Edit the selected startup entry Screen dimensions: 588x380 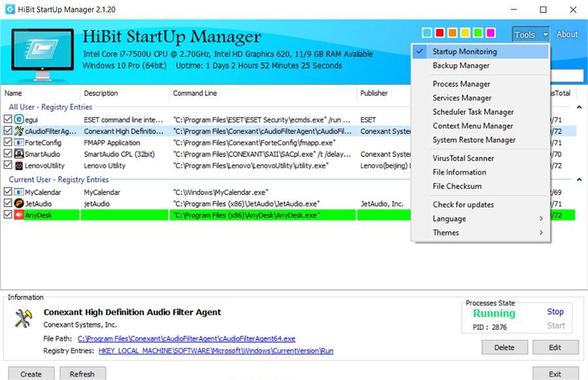tap(555, 347)
